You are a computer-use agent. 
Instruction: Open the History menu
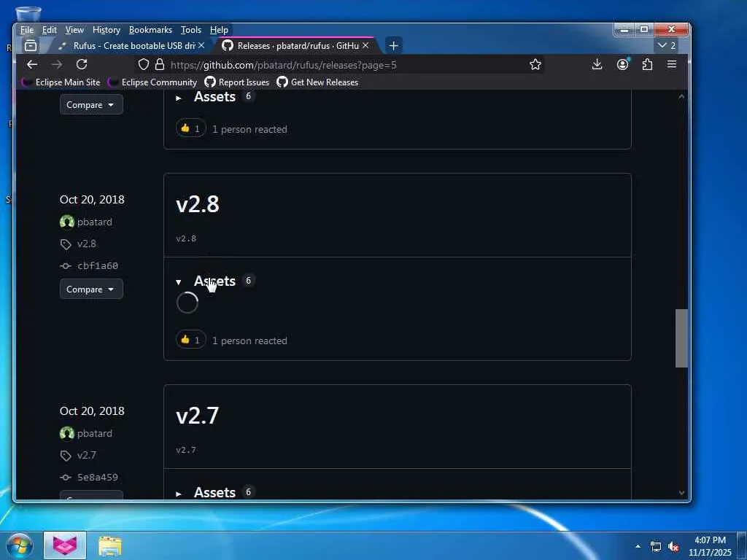(x=107, y=30)
